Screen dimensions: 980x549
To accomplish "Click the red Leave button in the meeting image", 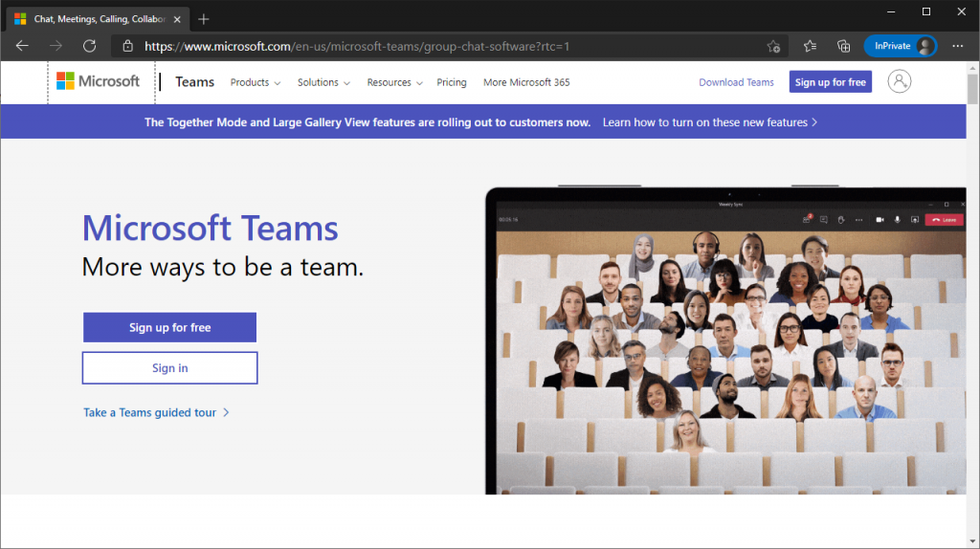I will point(945,220).
